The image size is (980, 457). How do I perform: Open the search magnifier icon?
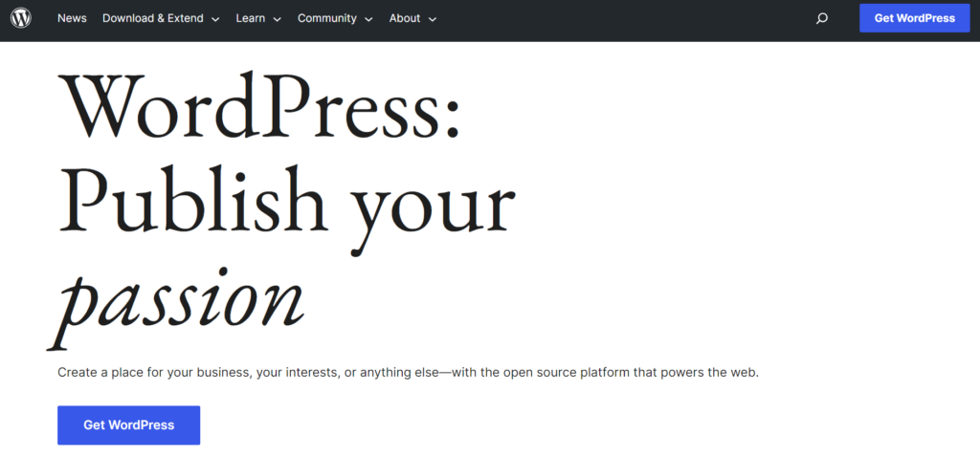822,18
